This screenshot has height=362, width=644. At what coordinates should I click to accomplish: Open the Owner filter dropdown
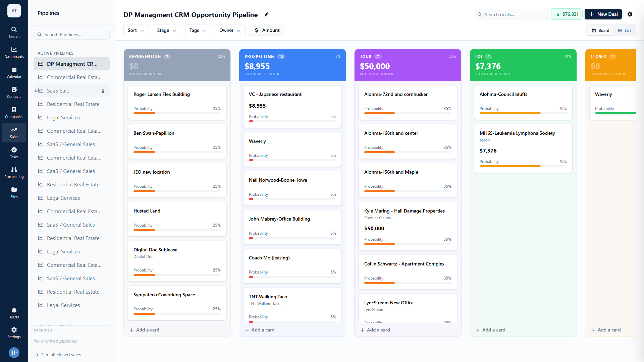tap(230, 30)
